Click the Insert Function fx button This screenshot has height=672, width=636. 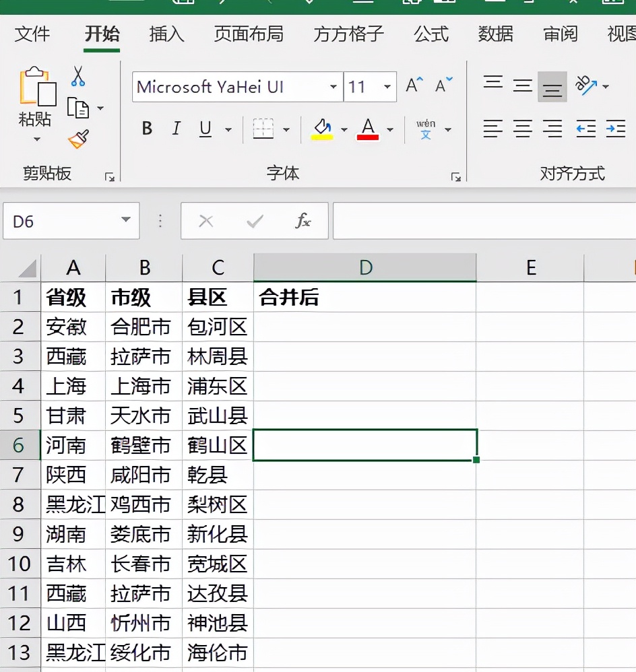[x=303, y=221]
